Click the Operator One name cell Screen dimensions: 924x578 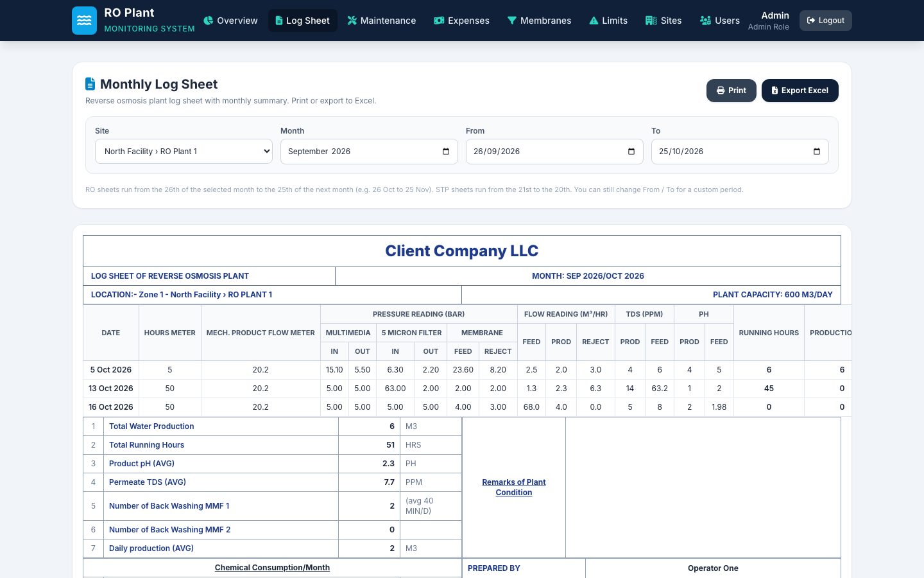(x=713, y=568)
